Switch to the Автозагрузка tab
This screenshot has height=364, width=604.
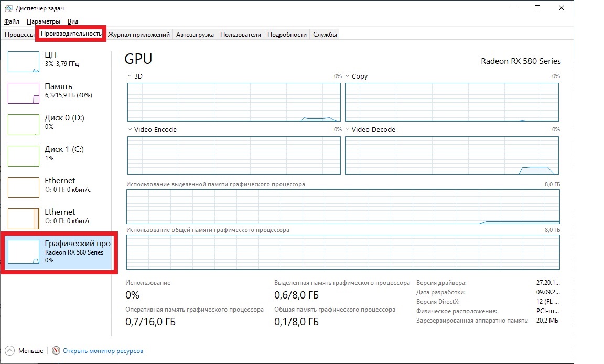coord(195,35)
